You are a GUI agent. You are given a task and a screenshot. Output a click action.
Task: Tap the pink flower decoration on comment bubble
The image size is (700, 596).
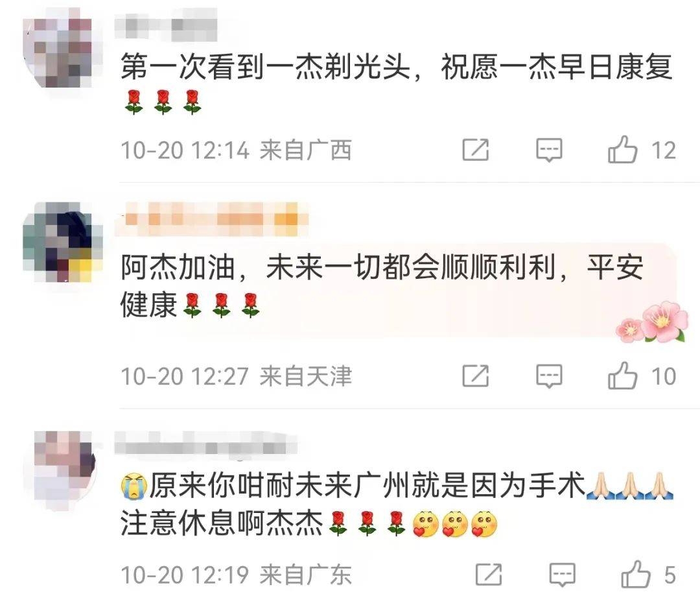point(653,322)
